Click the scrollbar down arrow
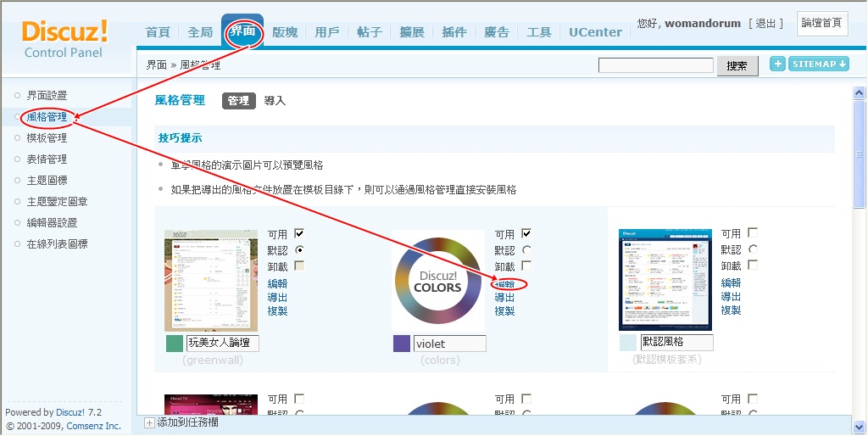Screen dimensions: 868x436 point(860,427)
